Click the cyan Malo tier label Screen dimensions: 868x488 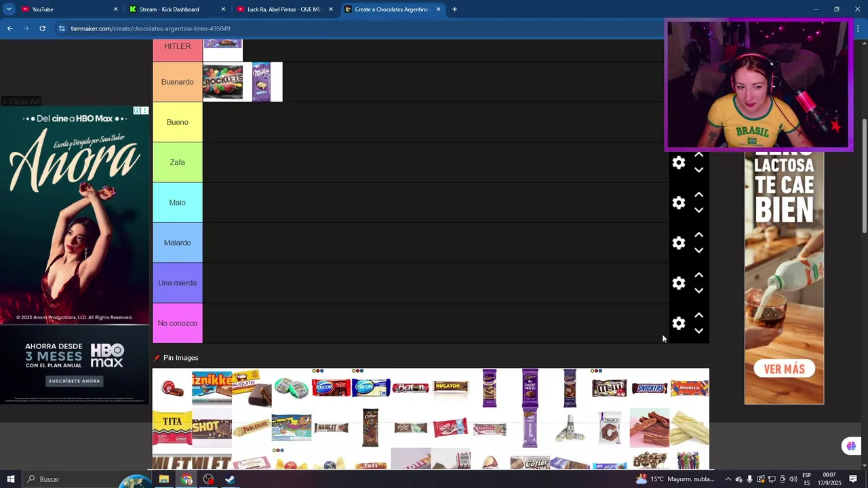178,203
